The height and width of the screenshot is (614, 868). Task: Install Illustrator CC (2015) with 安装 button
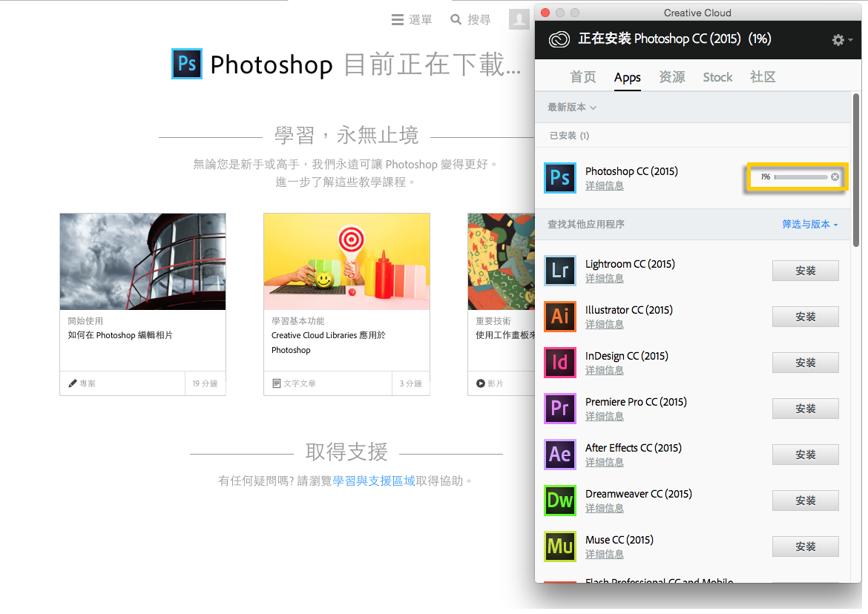pyautogui.click(x=806, y=317)
